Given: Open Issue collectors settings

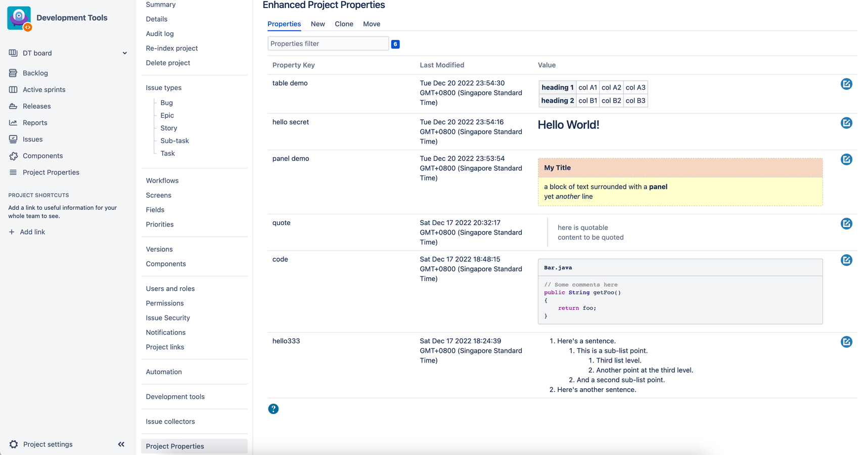Looking at the screenshot, I should tap(170, 422).
